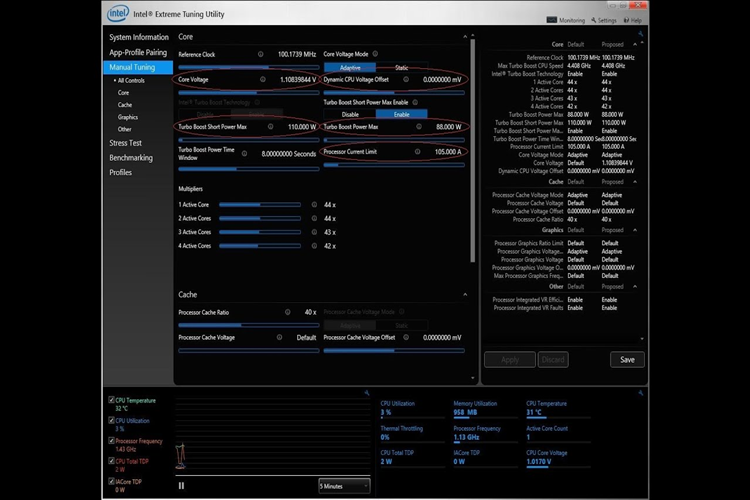Click the info icon next to Reference Clock

coord(261,54)
